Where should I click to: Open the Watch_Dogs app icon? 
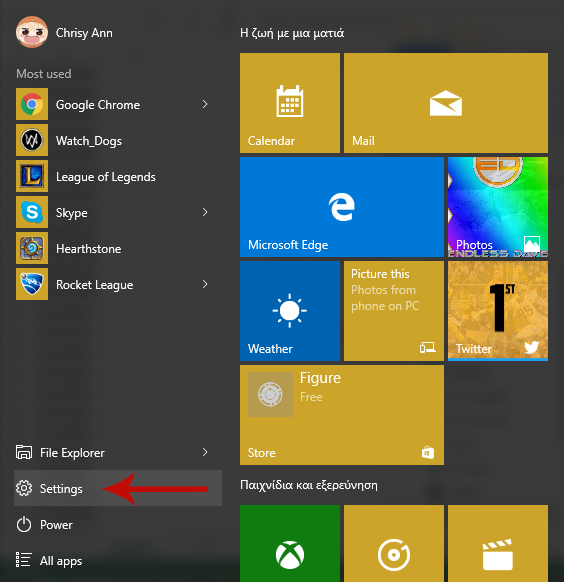[32, 140]
